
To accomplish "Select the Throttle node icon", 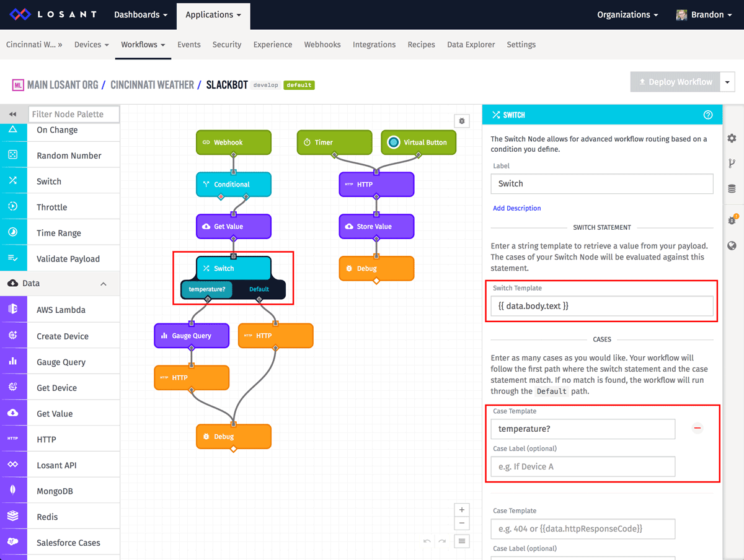I will [13, 207].
